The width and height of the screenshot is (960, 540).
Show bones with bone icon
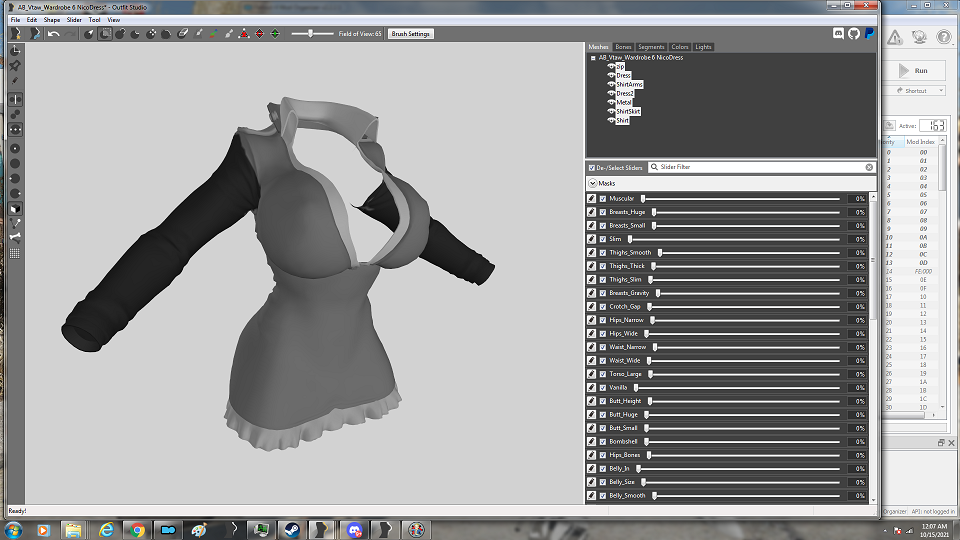[15, 238]
